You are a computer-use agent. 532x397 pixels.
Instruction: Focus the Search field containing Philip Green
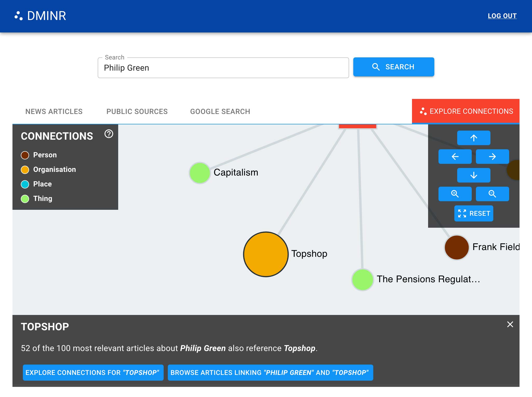(223, 68)
